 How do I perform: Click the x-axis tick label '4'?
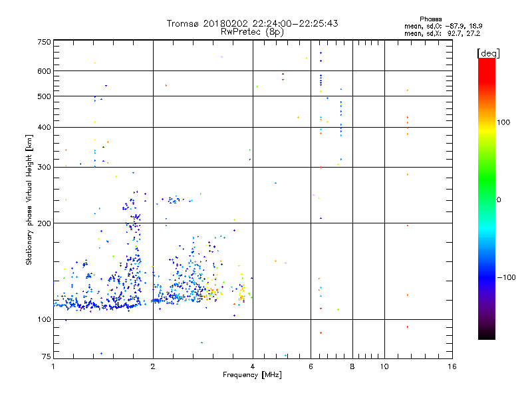point(253,366)
